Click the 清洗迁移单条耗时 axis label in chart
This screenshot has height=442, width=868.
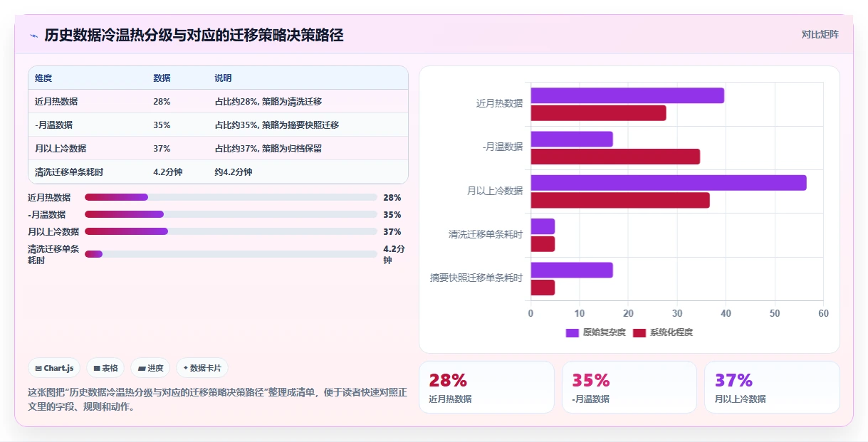pyautogui.click(x=486, y=234)
